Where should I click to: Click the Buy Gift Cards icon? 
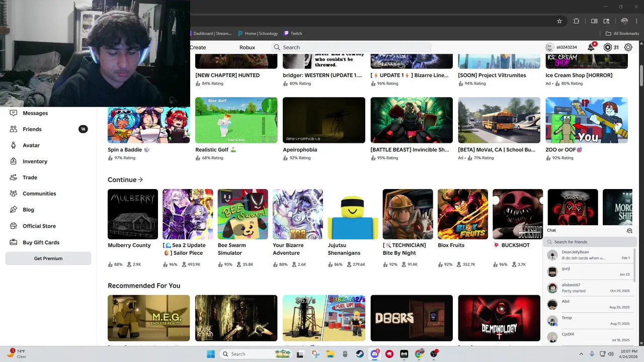(x=14, y=242)
